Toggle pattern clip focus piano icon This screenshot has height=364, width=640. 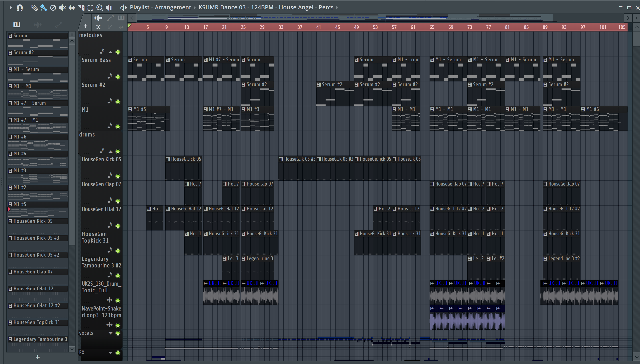tap(121, 18)
